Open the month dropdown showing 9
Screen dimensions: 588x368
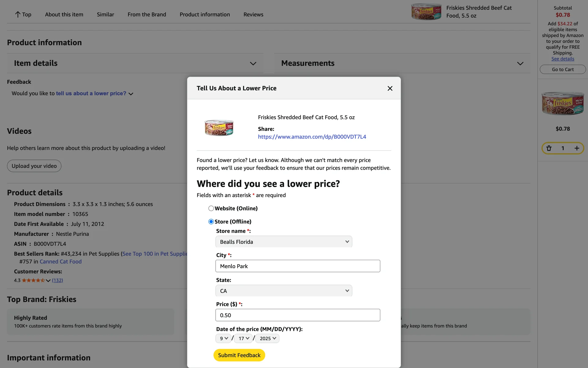[x=224, y=338]
